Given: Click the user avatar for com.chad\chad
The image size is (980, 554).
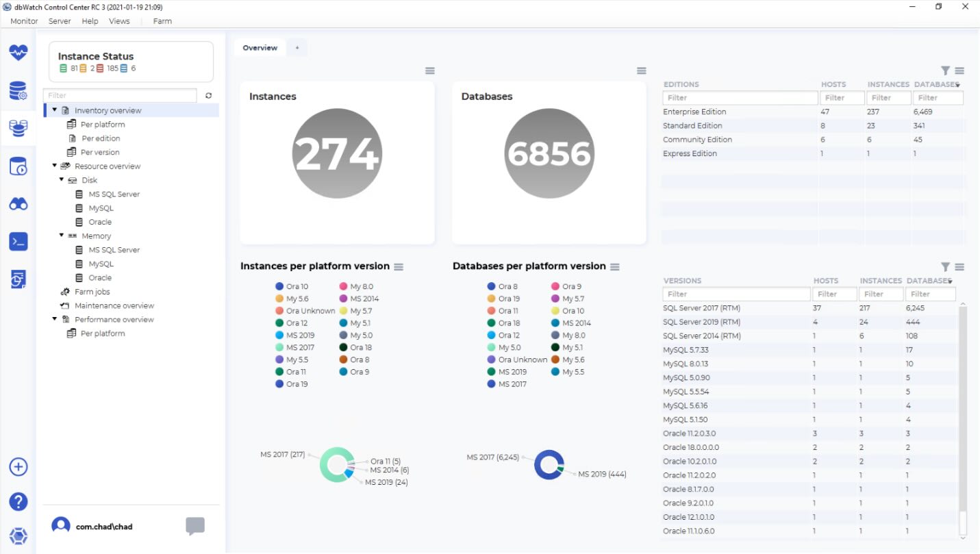Looking at the screenshot, I should click(x=61, y=526).
